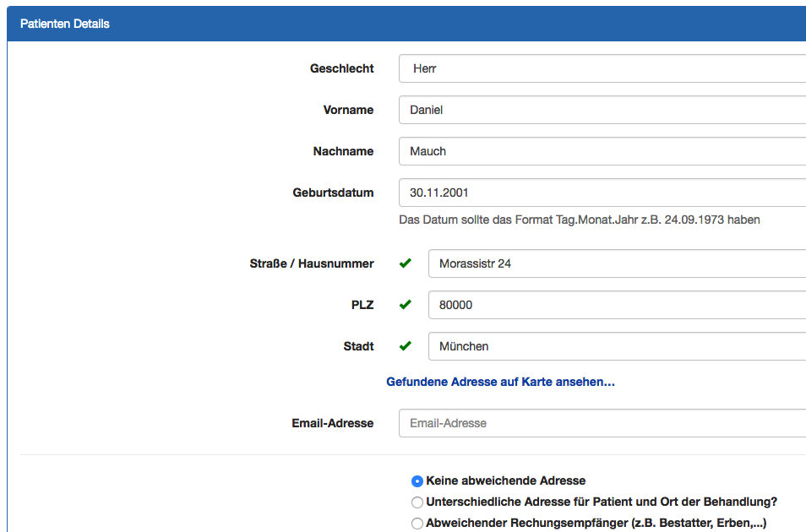Open link Gefundene Adresse auf Karte ansehen

click(500, 382)
